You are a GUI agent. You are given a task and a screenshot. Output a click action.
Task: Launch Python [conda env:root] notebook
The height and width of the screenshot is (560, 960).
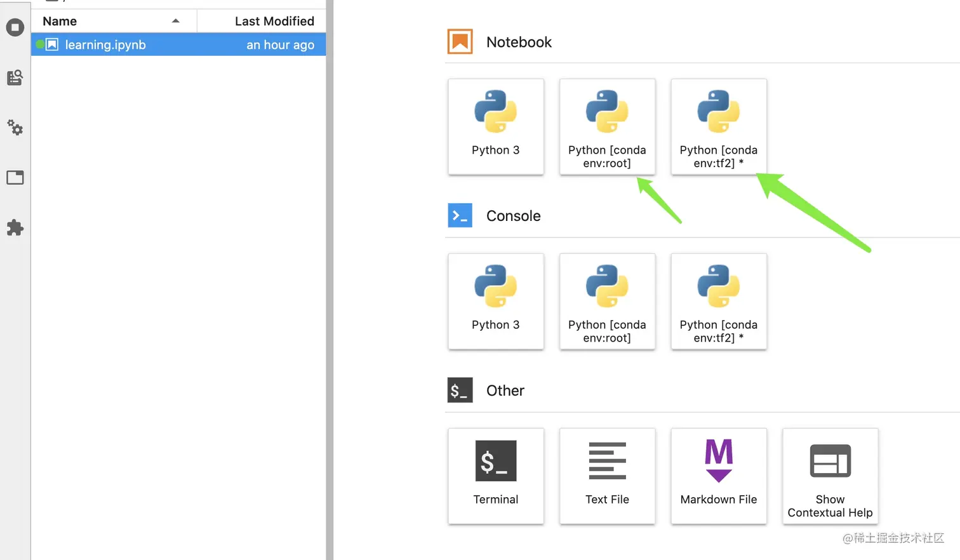(x=607, y=126)
